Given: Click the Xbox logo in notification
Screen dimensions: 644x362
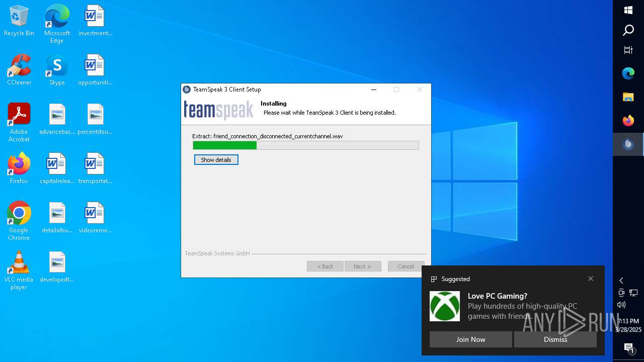Looking at the screenshot, I should [445, 306].
